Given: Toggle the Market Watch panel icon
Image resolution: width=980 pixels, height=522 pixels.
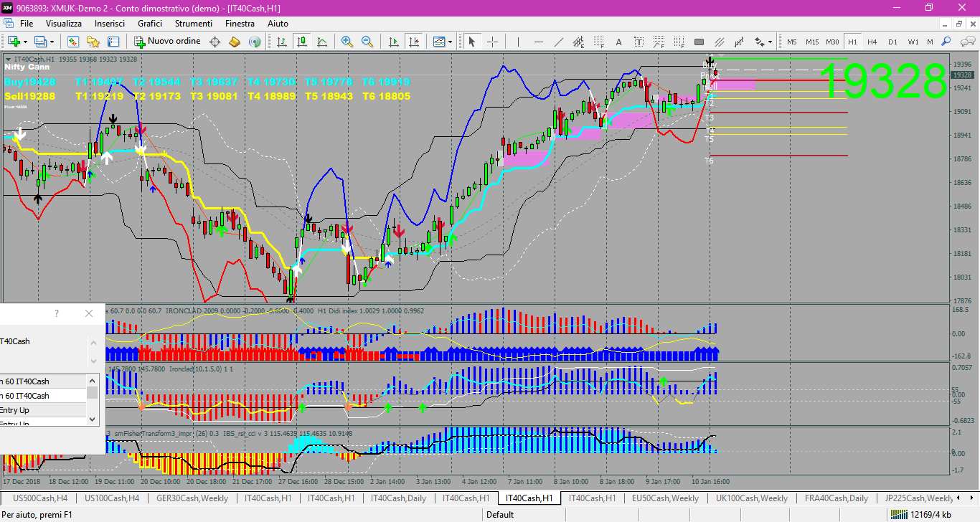Looking at the screenshot, I should click(x=73, y=42).
